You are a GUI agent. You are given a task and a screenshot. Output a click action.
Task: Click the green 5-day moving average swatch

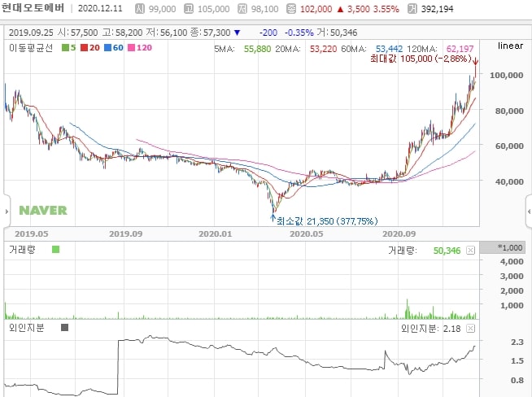[65, 48]
